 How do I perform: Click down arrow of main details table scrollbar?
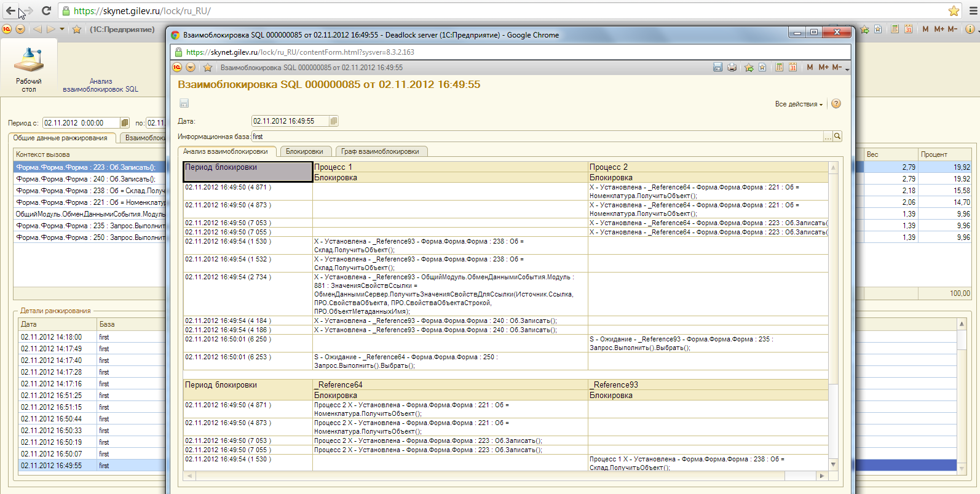click(x=962, y=468)
